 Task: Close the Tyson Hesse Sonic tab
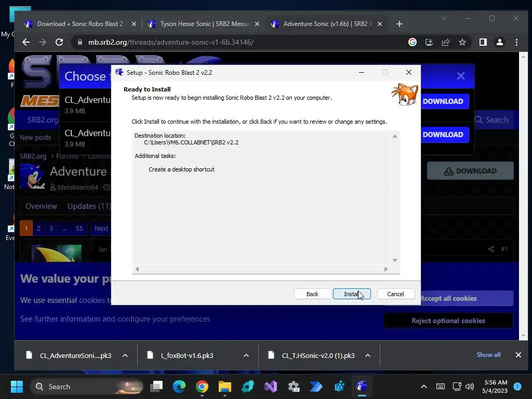tap(257, 24)
